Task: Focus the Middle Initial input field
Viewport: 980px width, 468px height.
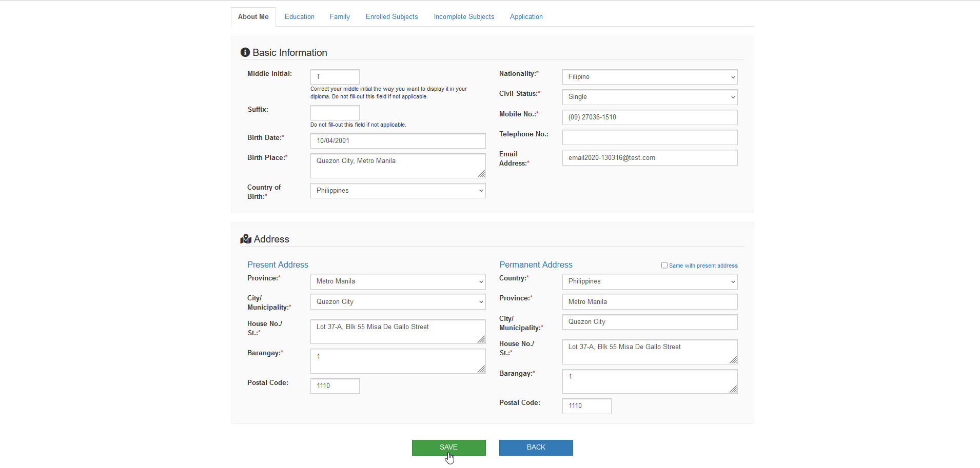Action: coord(335,77)
